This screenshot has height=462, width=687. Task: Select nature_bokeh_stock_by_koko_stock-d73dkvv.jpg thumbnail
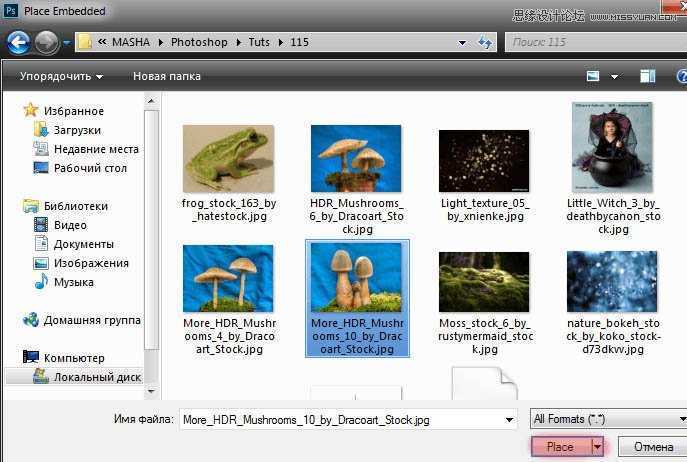pyautogui.click(x=612, y=281)
